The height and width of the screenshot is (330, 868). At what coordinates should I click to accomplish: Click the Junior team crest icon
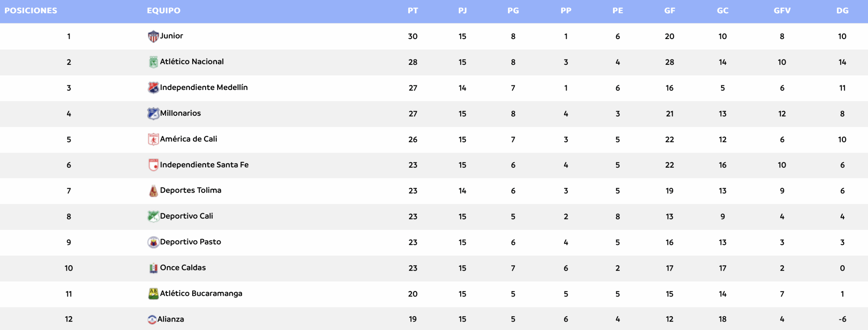tap(153, 36)
